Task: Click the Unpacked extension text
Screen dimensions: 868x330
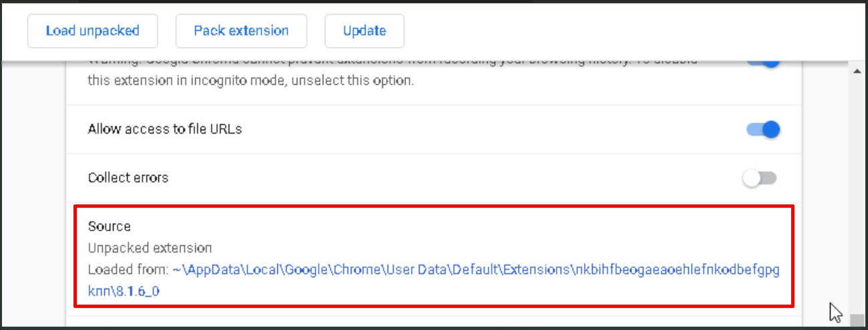Action: tap(150, 248)
